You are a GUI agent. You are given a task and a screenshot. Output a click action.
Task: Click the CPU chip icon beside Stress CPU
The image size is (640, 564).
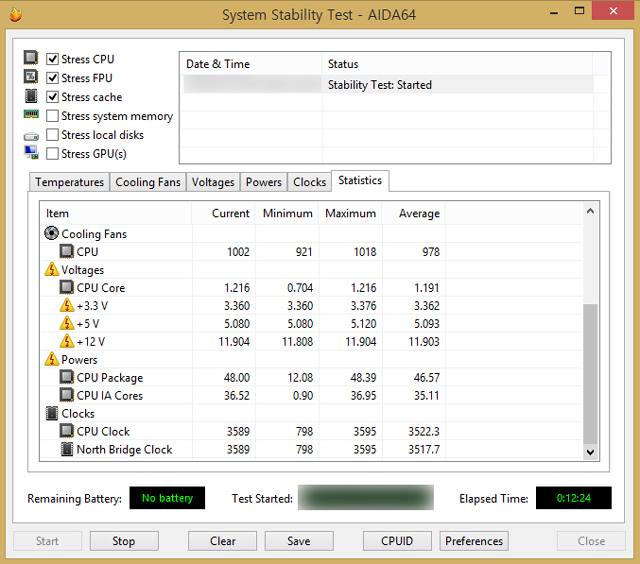pos(31,58)
